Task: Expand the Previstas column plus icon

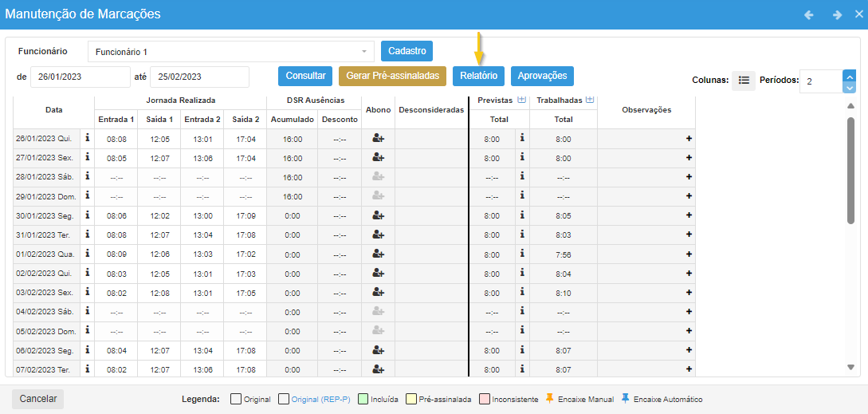Action: coord(522,100)
